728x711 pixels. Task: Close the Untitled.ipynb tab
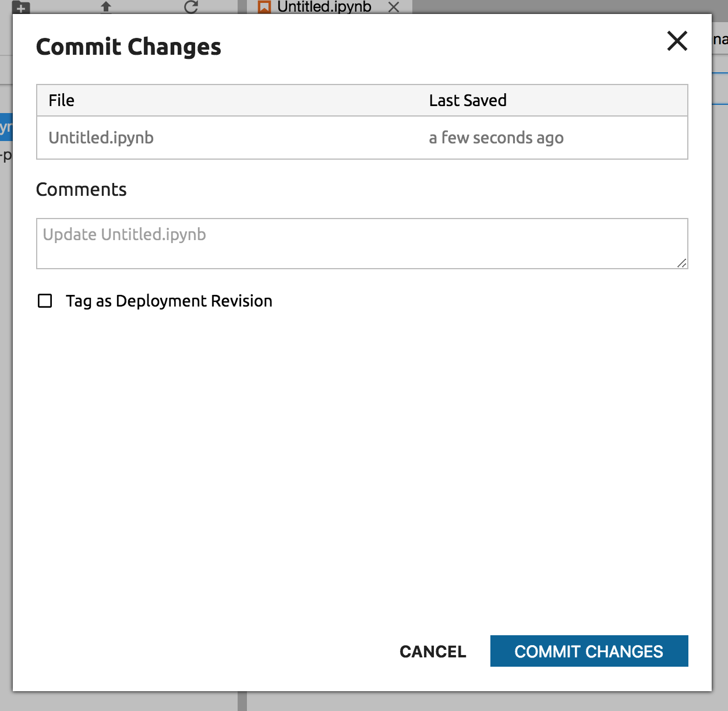(394, 7)
